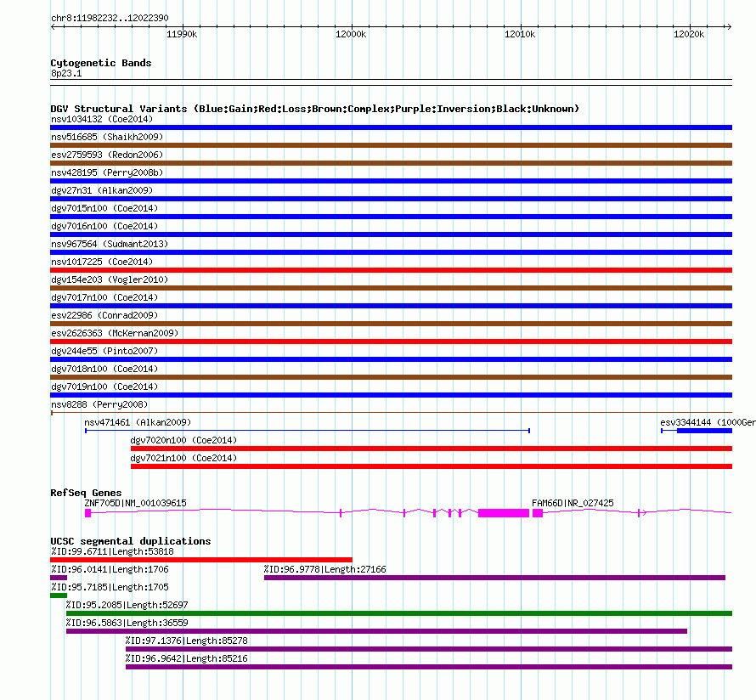Click dgv154e203 (Vogler2010) variant label
The width and height of the screenshot is (756, 700).
[x=110, y=279]
